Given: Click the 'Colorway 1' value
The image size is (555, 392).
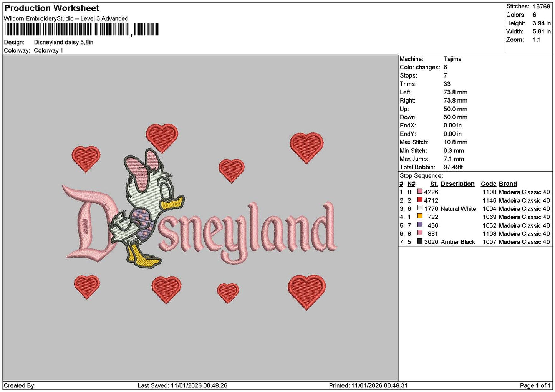Looking at the screenshot, I should (48, 50).
